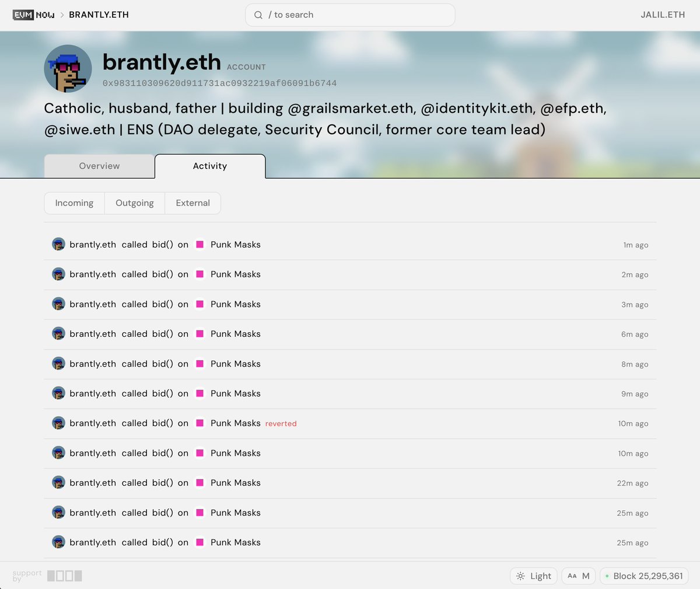Viewport: 700px width, 589px height.
Task: Click Punk Masks pink icon, 6m ago row
Action: pos(199,334)
